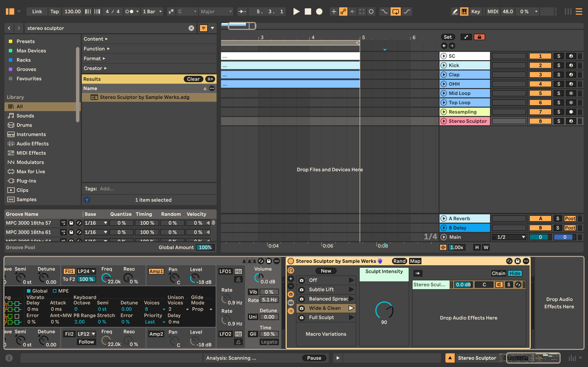Click the browser filter toggle icon
The image size is (588, 367).
click(203, 28)
